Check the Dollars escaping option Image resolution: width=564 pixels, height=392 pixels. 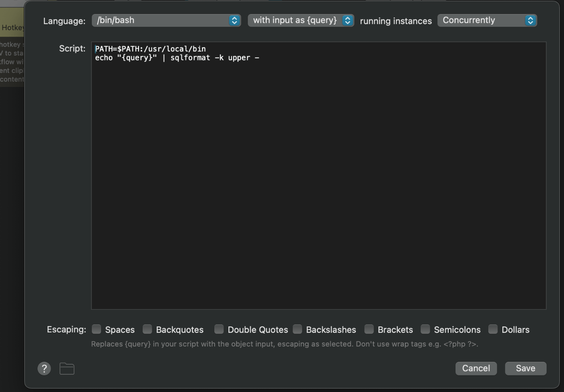[493, 329]
